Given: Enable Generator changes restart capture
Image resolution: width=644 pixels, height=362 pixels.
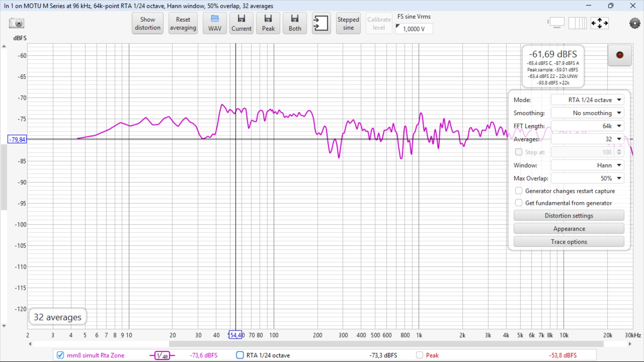Looking at the screenshot, I should [x=519, y=191].
